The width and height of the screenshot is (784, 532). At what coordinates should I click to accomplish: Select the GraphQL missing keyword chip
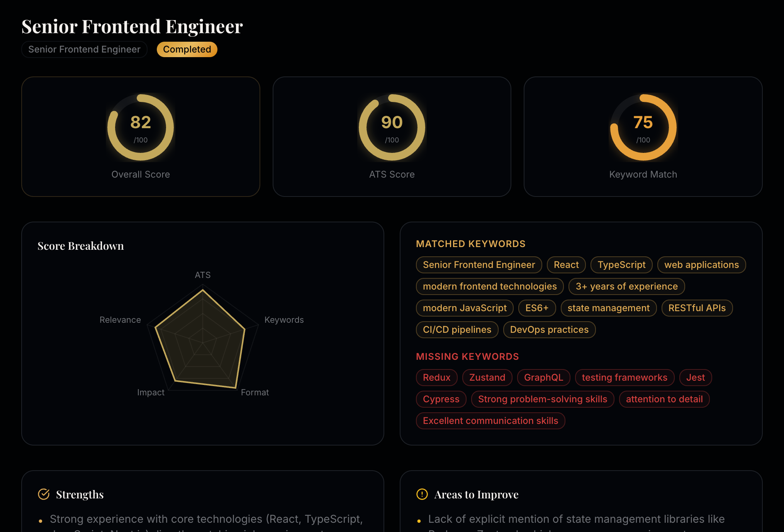pyautogui.click(x=543, y=378)
